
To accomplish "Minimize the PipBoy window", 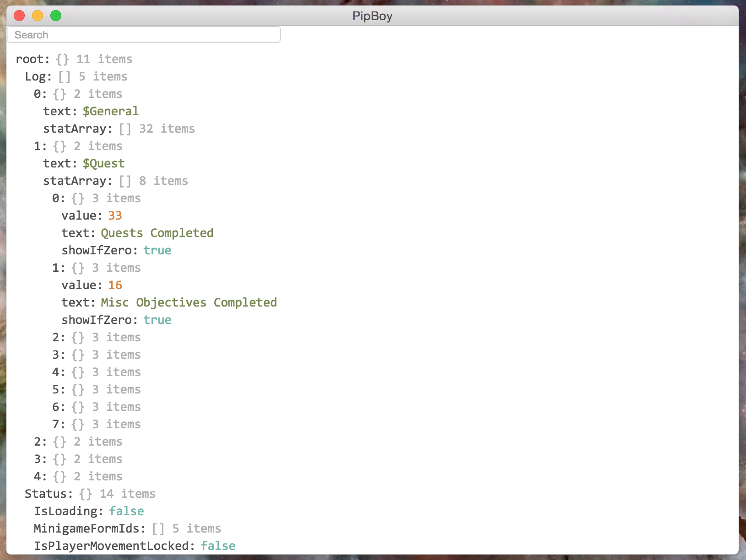I will tap(38, 16).
